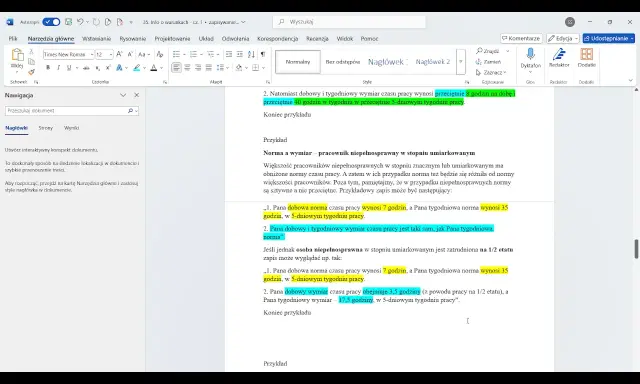Switch to Projektowanie tab
This screenshot has width=640, height=384.
tap(172, 39)
